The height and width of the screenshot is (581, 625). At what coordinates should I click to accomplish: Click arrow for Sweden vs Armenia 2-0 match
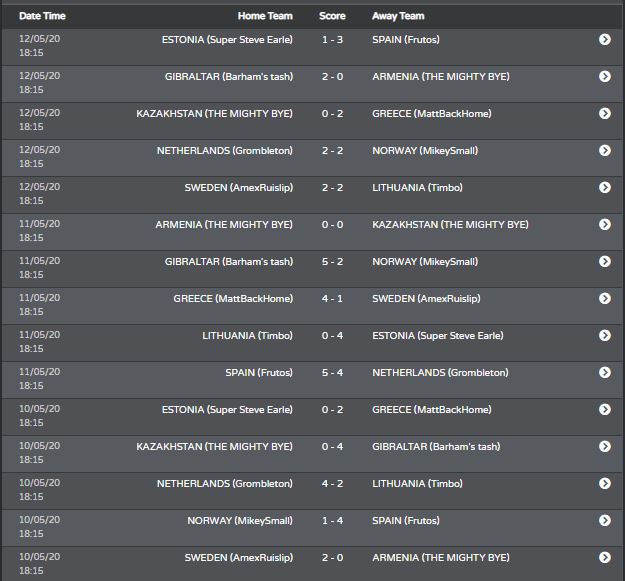pos(605,557)
